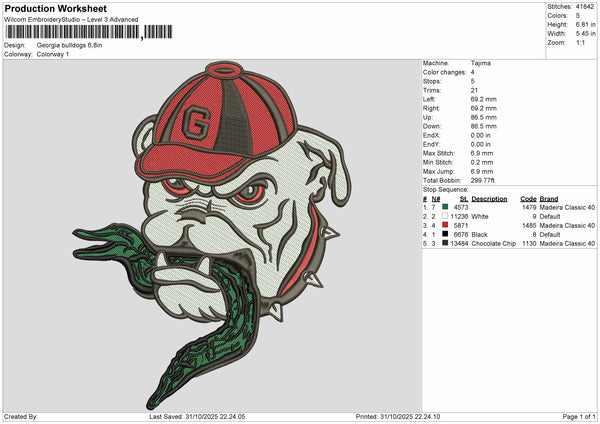Click the 'Brand' column header
The height and width of the screenshot is (424, 600).
(549, 199)
